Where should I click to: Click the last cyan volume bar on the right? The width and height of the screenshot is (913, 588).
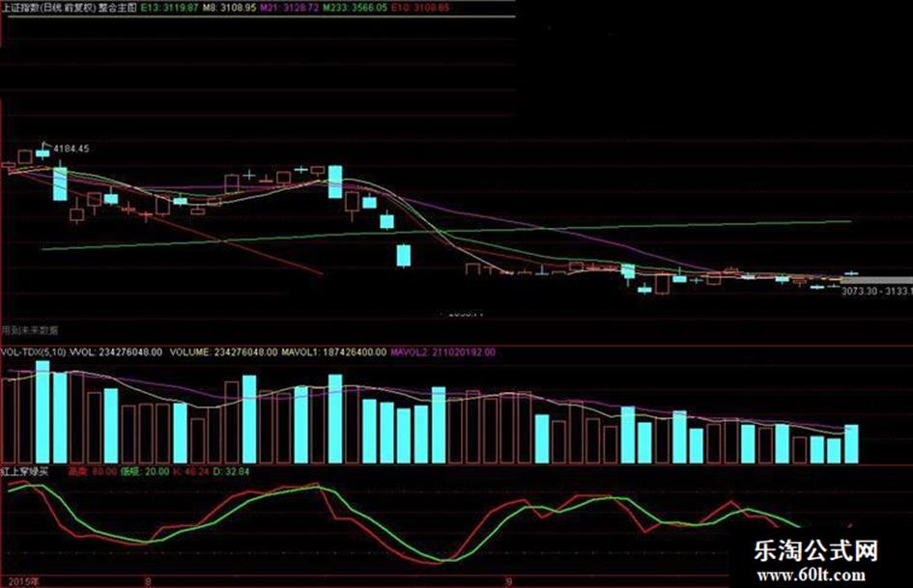[x=851, y=444]
